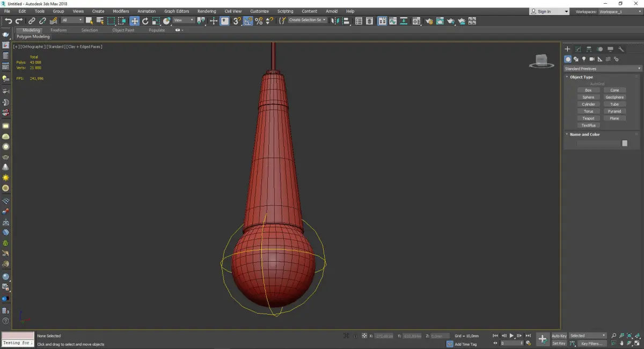This screenshot has height=349, width=644.
Task: Open Render Setup teapot icon
Action: click(429, 21)
